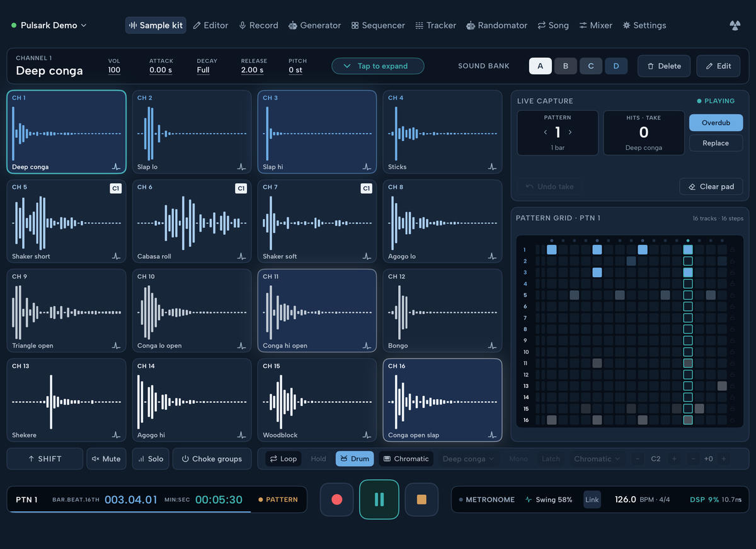Expand channel settings via Tap to expand

click(x=378, y=66)
